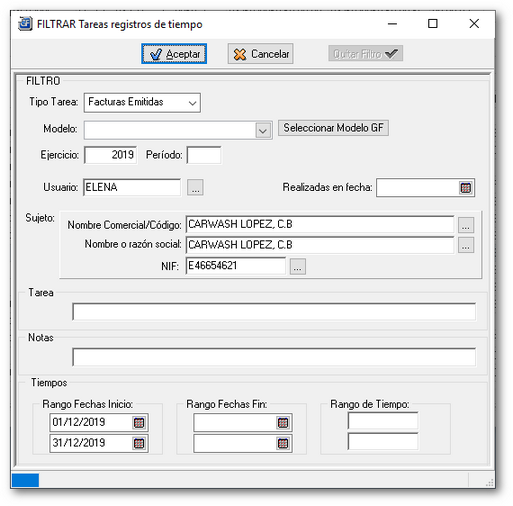Expand the Tipo Tarea dropdown
The height and width of the screenshot is (506, 513).
(x=192, y=103)
